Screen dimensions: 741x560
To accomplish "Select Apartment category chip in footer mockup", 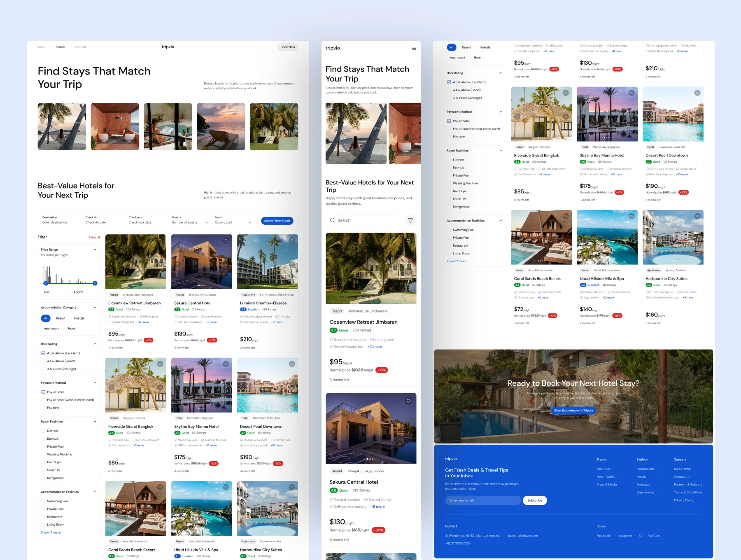I will (x=457, y=58).
